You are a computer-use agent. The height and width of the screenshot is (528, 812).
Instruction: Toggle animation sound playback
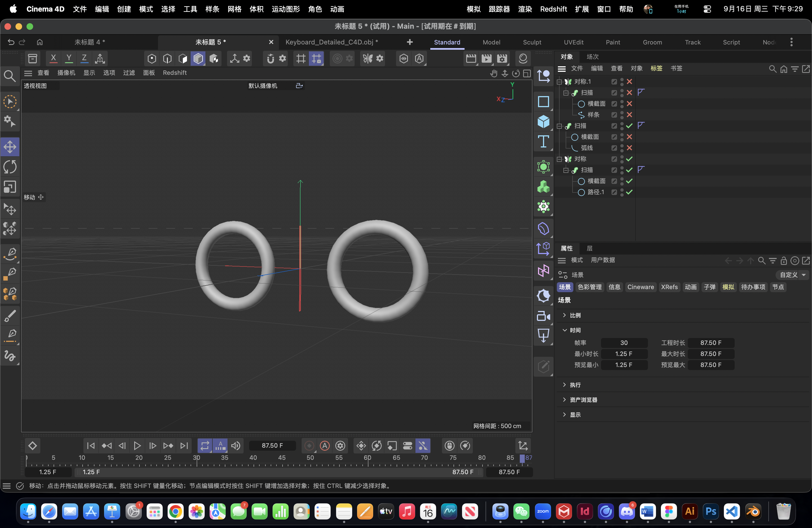(236, 445)
